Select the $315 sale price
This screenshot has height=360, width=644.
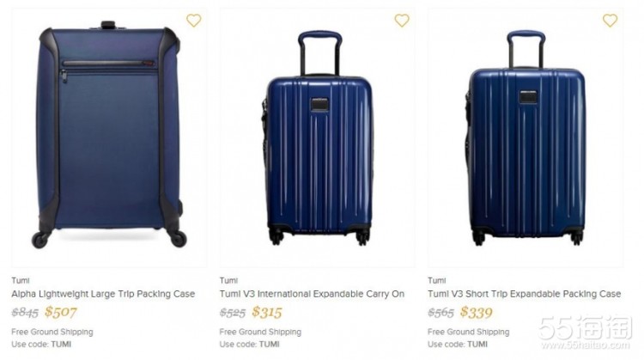tap(267, 312)
